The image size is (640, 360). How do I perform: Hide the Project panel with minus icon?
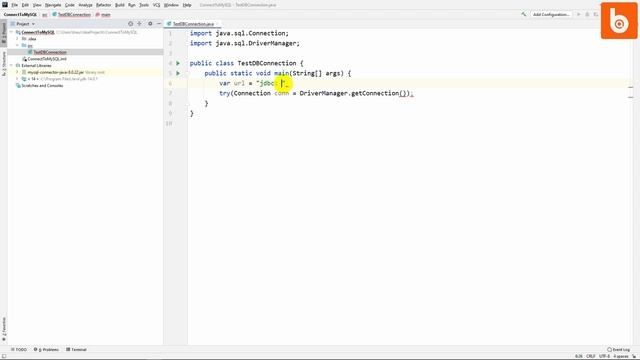pos(159,24)
